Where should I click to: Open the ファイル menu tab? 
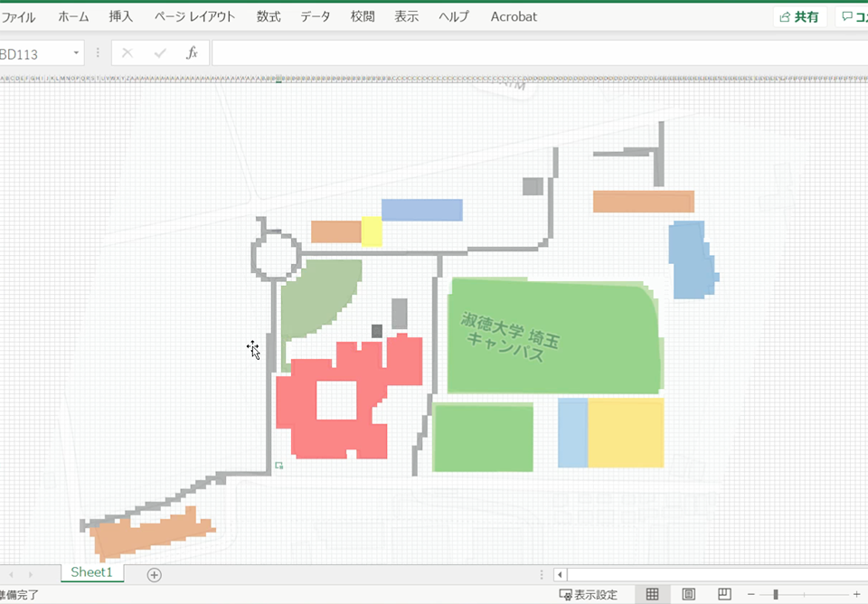[x=17, y=17]
